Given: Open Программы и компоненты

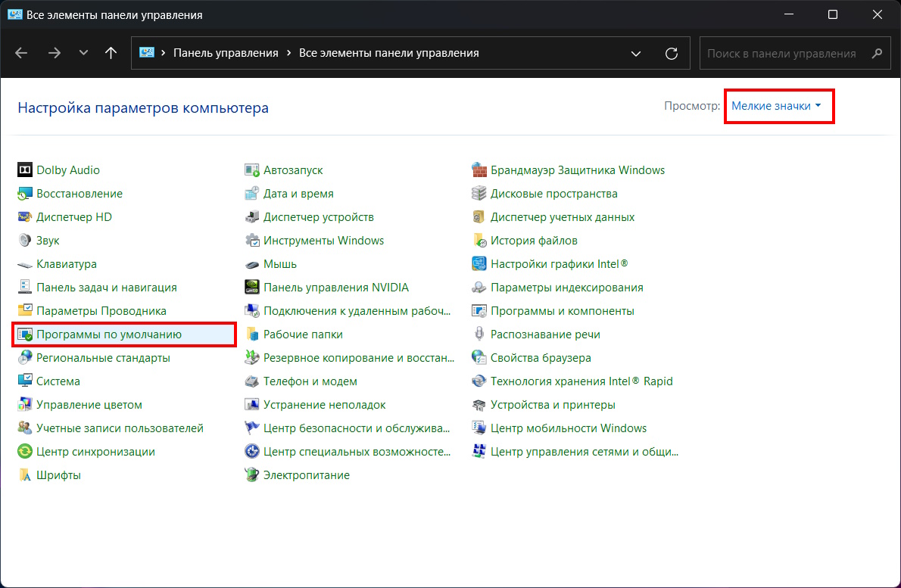Looking at the screenshot, I should point(562,311).
